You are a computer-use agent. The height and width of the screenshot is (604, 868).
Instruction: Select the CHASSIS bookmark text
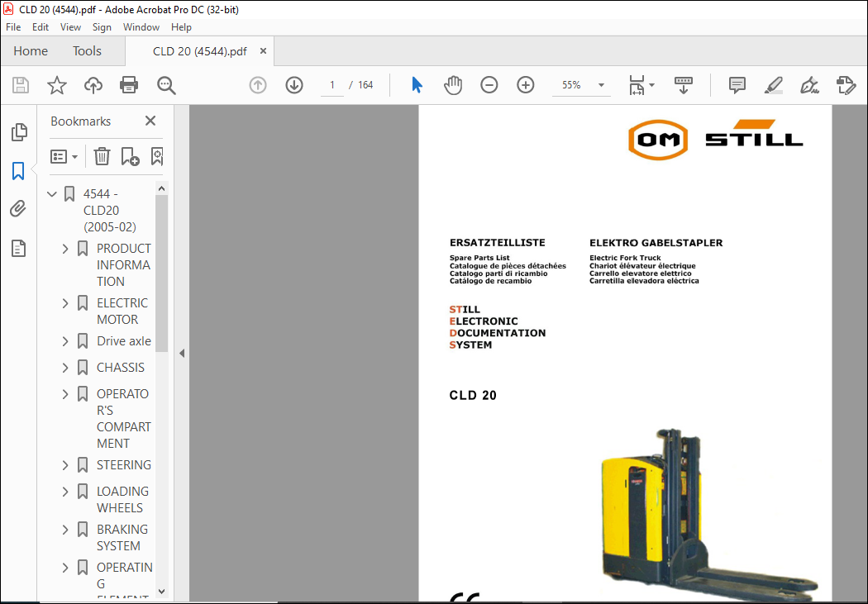(121, 368)
